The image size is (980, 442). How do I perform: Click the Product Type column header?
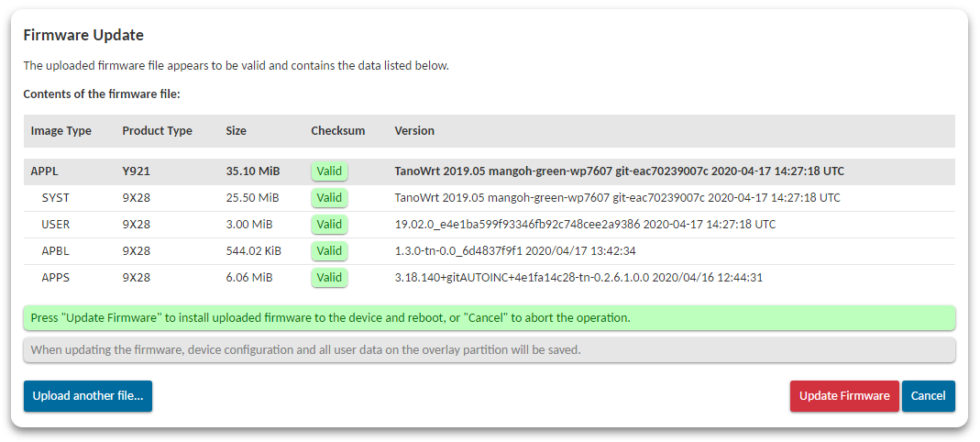point(158,131)
